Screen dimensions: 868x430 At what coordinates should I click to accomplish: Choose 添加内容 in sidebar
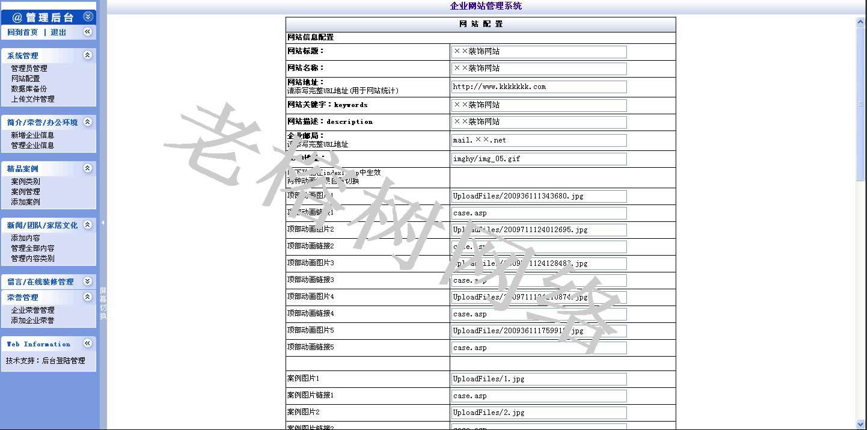[x=25, y=238]
